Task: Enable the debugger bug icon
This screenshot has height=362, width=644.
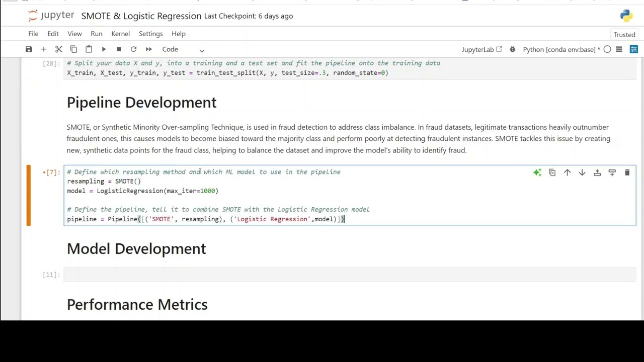Action: (512, 49)
